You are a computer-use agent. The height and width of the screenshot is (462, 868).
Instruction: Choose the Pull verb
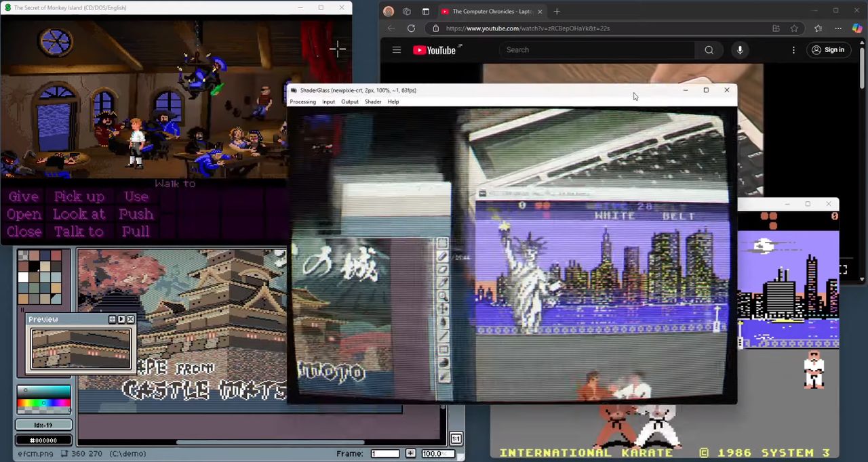(x=136, y=232)
